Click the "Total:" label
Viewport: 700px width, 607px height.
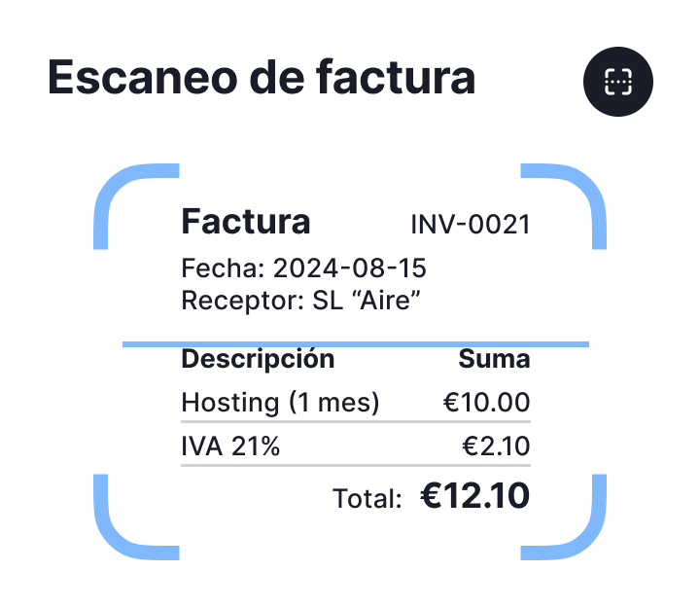tap(367, 499)
